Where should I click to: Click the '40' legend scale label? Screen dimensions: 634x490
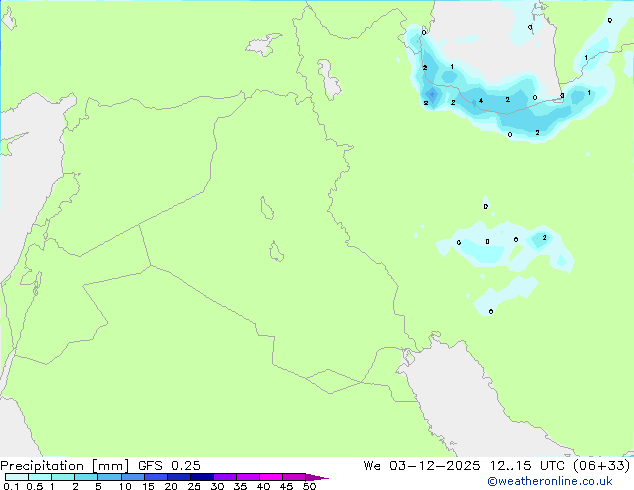pyautogui.click(x=263, y=486)
